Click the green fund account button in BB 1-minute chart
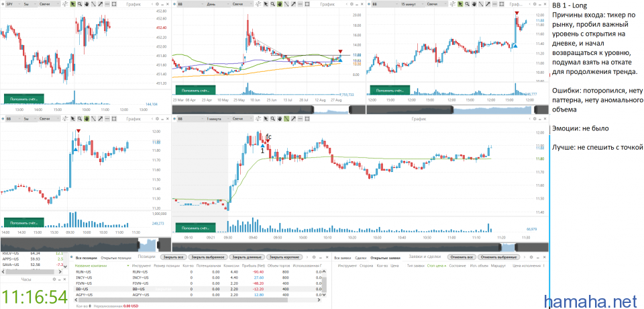 195,228
